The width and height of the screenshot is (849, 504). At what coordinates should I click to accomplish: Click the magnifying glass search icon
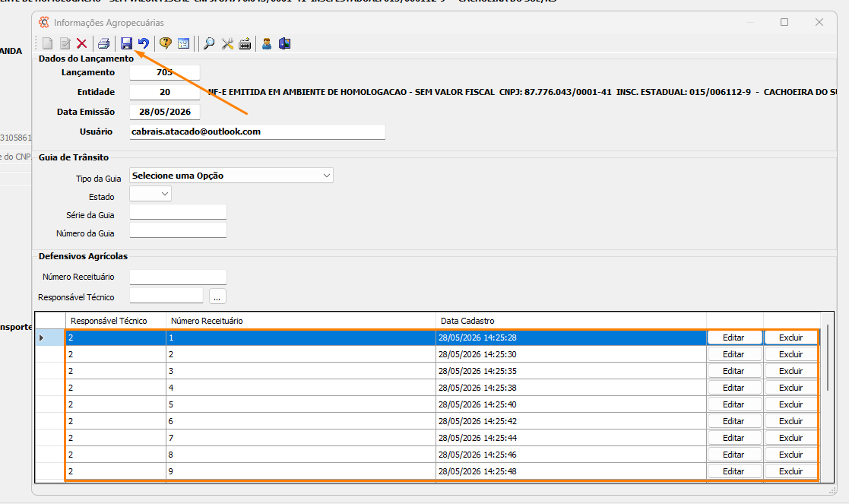tap(208, 43)
